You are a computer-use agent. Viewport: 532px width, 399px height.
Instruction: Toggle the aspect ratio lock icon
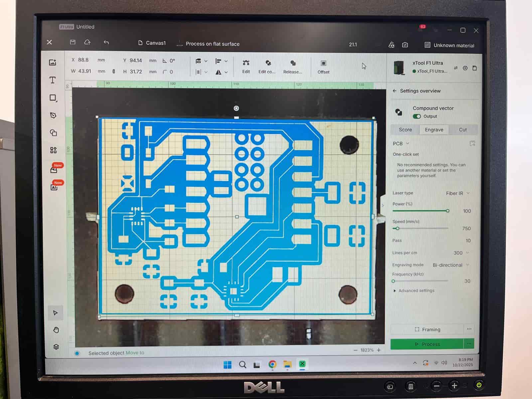pyautogui.click(x=114, y=71)
